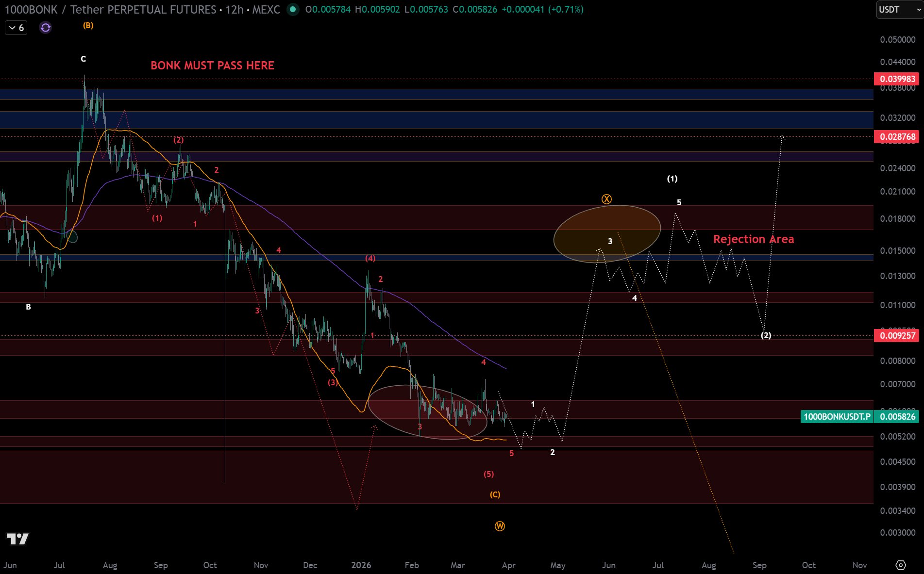Click the 0.007000 price axis label
The image size is (924, 574).
click(x=897, y=384)
